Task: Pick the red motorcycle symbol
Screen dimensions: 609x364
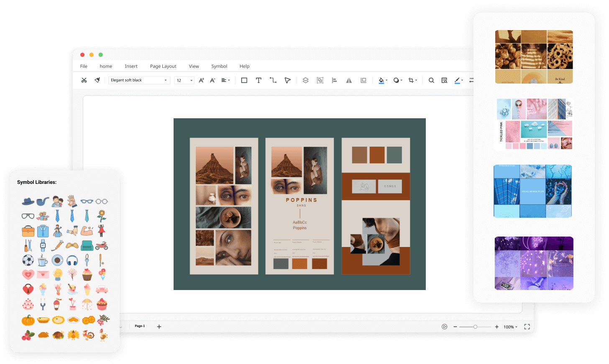Action: pyautogui.click(x=102, y=246)
